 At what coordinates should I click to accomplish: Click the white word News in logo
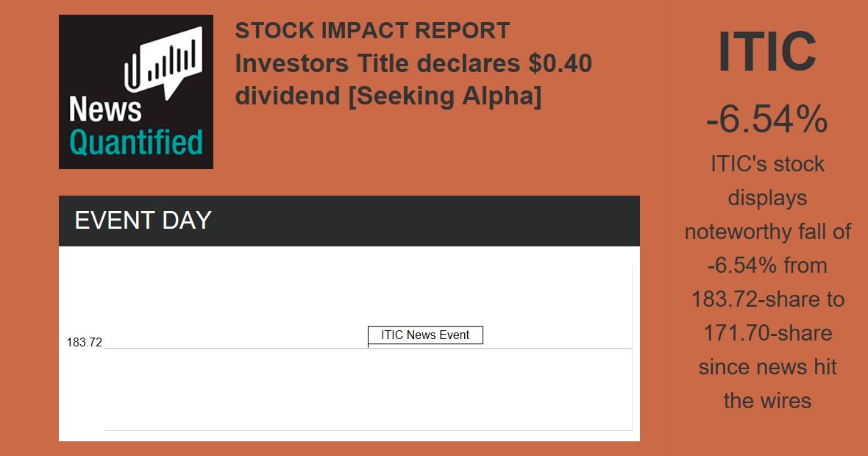105,110
